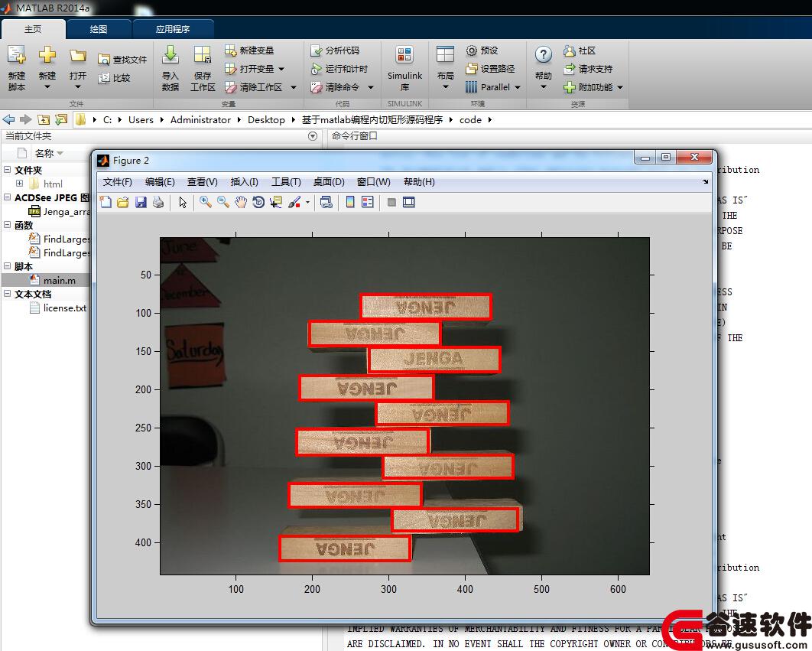Open 工具(T) menu in Figure 2
This screenshot has height=651, width=812.
click(287, 182)
